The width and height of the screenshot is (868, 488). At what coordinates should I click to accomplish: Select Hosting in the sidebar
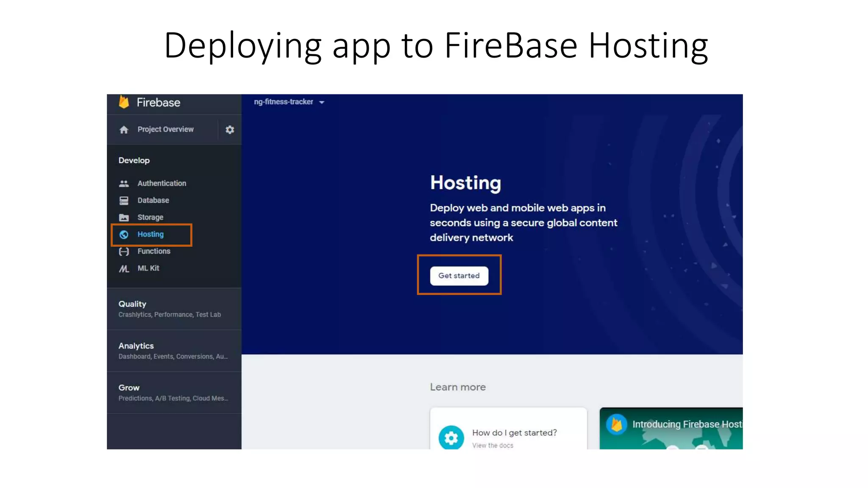click(150, 234)
